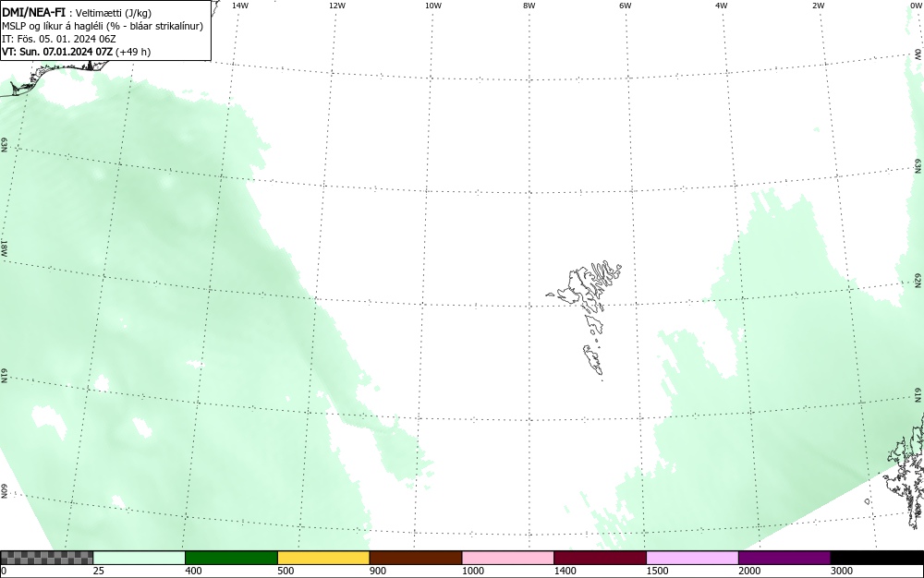The image size is (924, 578).
Task: Click the legend value "500"
Action: click(x=286, y=571)
